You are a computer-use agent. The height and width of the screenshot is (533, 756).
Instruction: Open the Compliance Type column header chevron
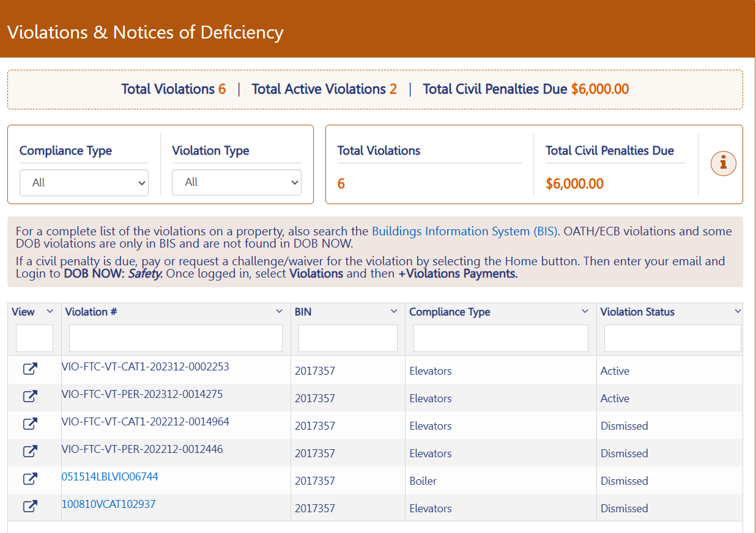coord(585,312)
